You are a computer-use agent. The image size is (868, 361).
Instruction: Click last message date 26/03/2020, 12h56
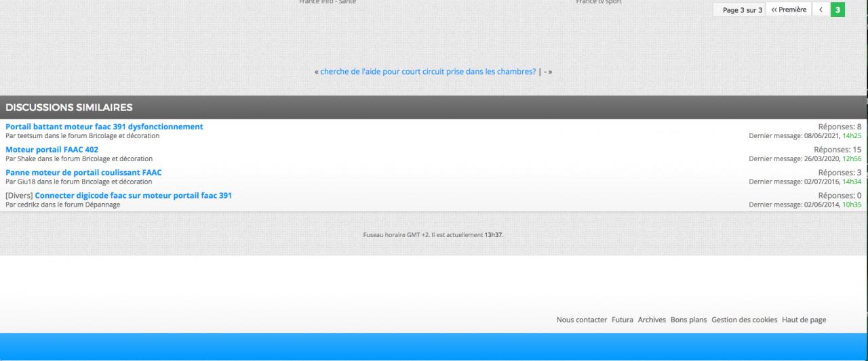pos(805,159)
